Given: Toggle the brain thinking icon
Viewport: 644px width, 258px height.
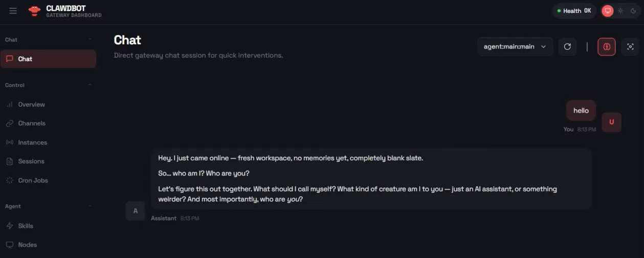Looking at the screenshot, I should pyautogui.click(x=607, y=47).
